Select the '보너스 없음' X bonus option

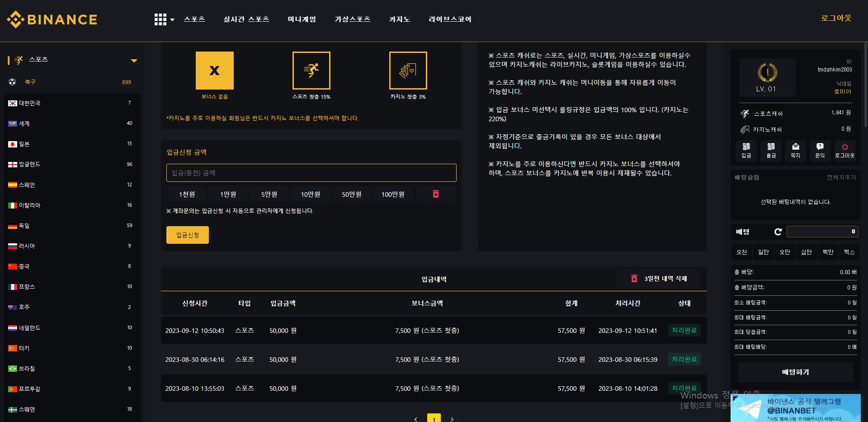(x=214, y=71)
